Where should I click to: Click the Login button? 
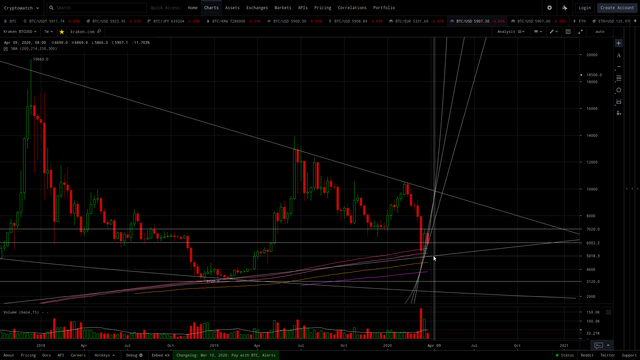point(584,8)
